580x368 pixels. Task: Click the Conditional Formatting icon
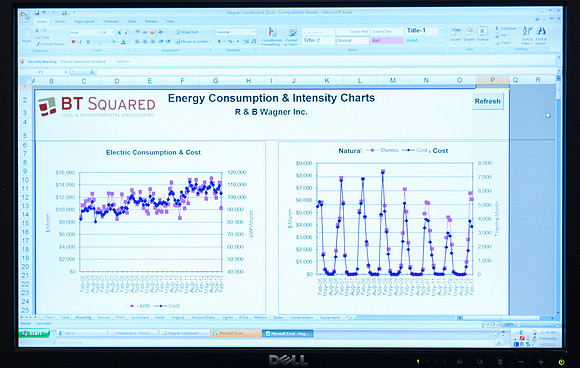[x=272, y=36]
